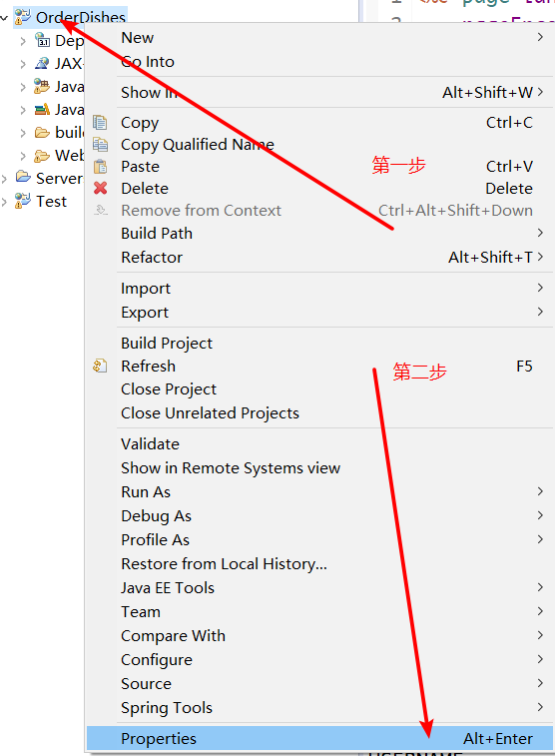Click the Refresh icon in context menu
This screenshot has height=756, width=555.
pos(100,366)
